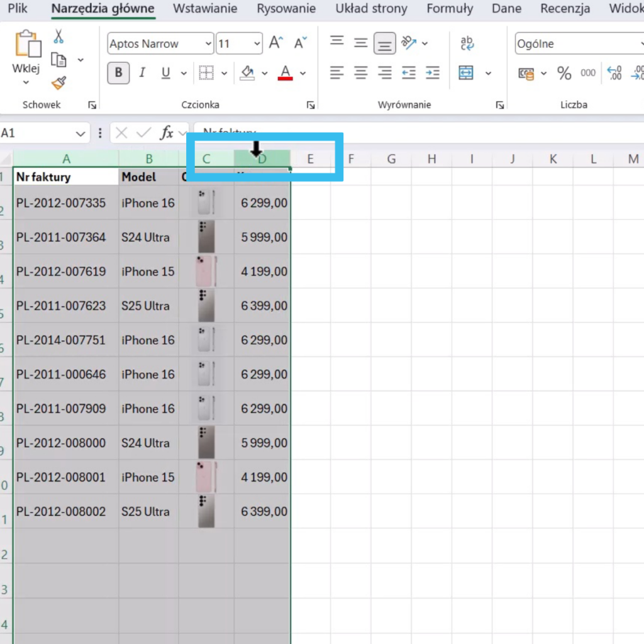Open the Ogólne number format dropdown
The width and height of the screenshot is (644, 644).
pos(579,44)
